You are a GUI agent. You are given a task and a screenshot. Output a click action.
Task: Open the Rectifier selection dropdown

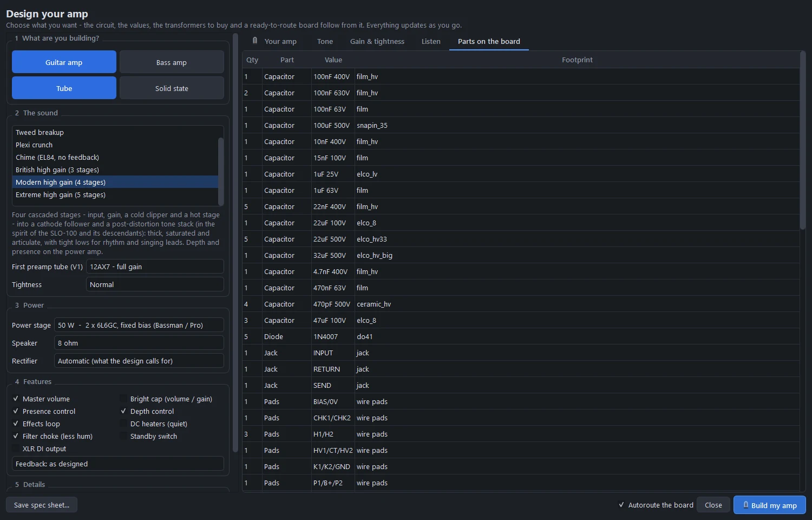point(139,361)
